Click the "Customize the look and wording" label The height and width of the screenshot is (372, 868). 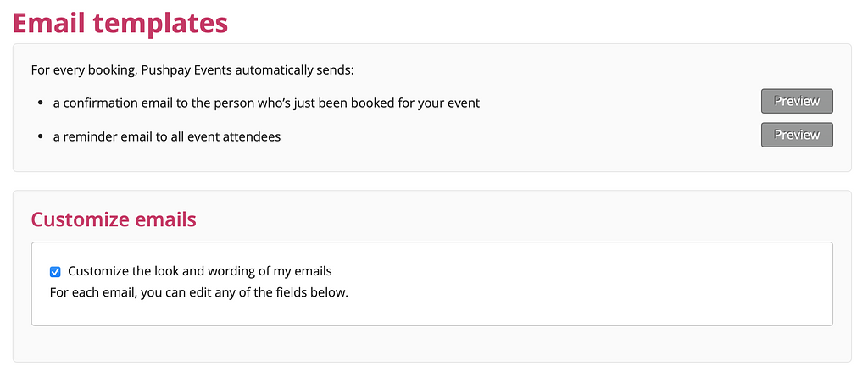[x=199, y=271]
